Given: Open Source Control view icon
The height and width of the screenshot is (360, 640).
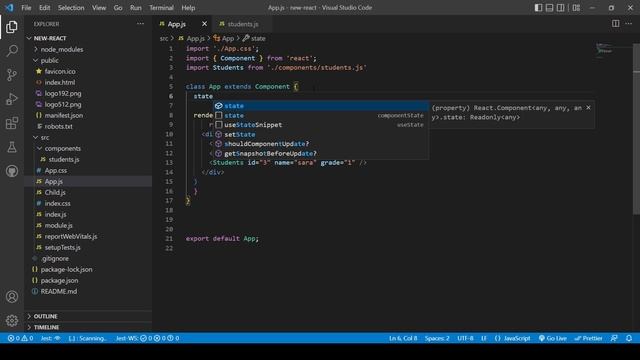Looking at the screenshot, I should (12, 75).
